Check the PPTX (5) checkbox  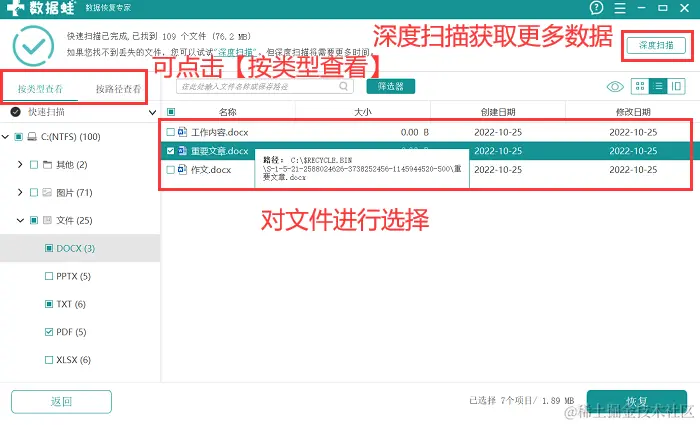(49, 276)
